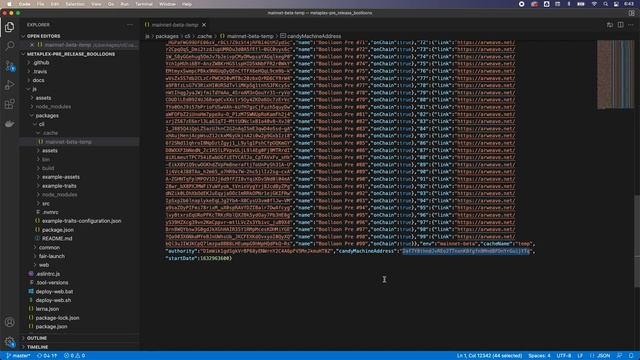Open notifications bell in status bar
The height and width of the screenshot is (360, 640).
click(x=631, y=356)
